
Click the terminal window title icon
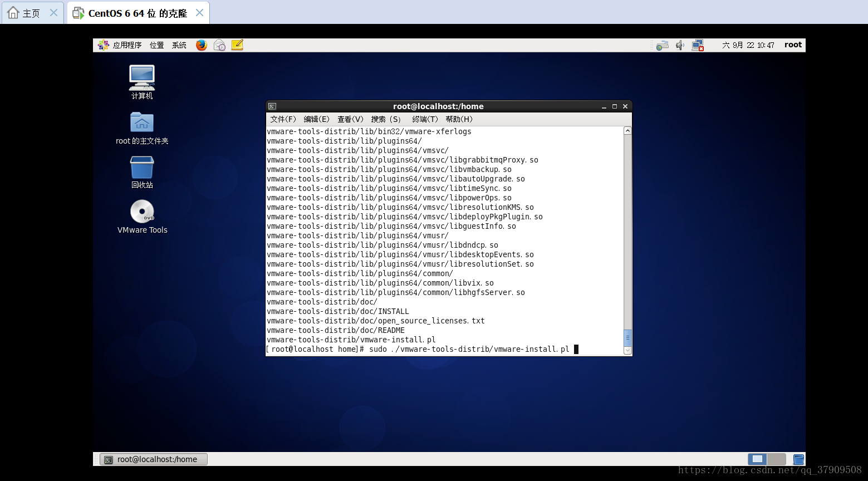272,106
